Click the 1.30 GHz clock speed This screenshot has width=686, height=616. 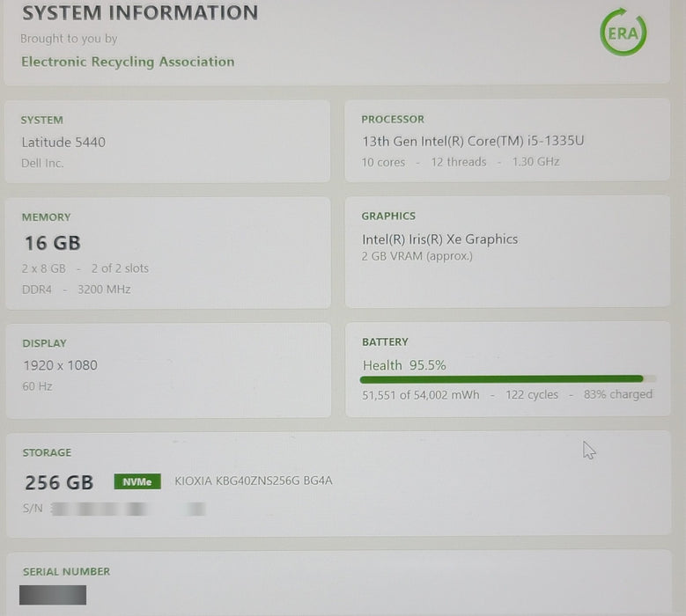[x=536, y=162]
